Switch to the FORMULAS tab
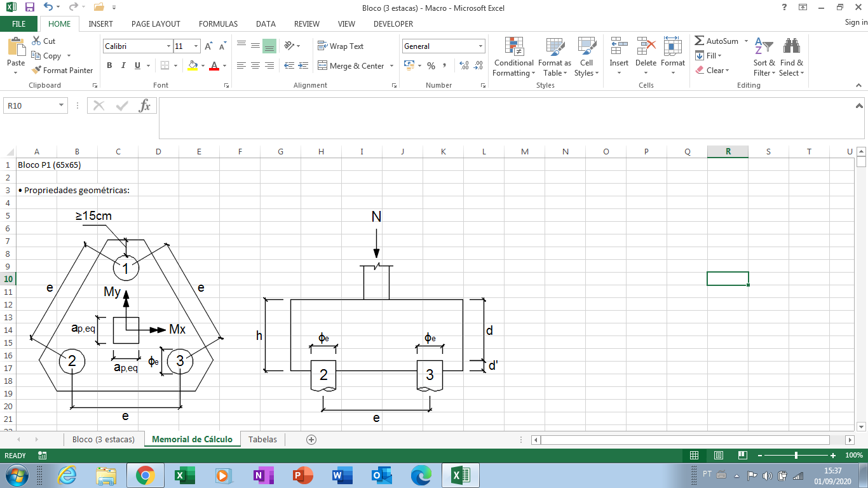 pos(218,24)
